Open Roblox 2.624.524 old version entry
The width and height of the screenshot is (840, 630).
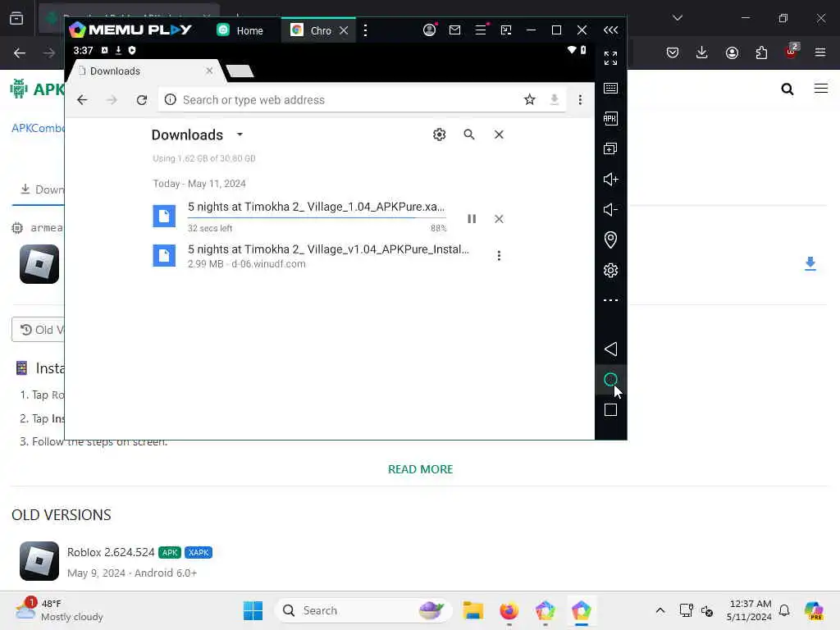[111, 552]
